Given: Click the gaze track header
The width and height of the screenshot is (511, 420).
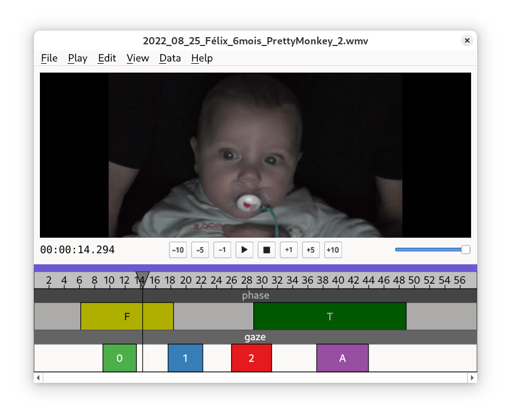Looking at the screenshot, I should click(256, 337).
